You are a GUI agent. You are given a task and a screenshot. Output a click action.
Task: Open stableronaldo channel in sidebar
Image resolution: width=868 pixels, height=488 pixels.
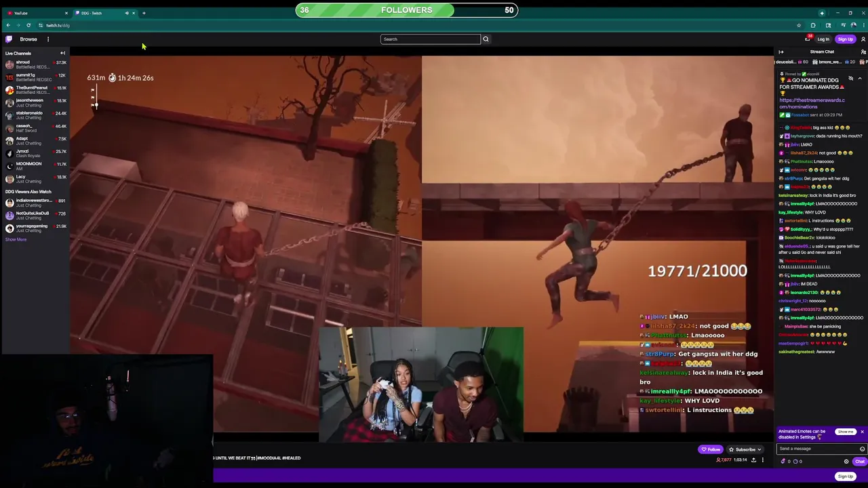point(35,116)
